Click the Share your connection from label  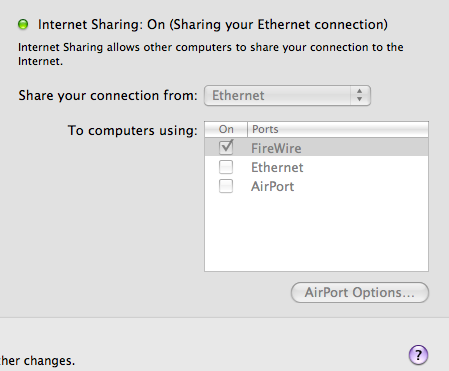point(108,96)
